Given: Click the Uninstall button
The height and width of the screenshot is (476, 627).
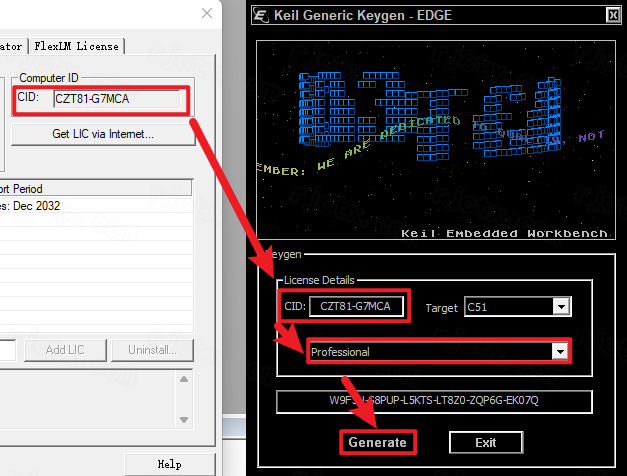Looking at the screenshot, I should click(152, 350).
